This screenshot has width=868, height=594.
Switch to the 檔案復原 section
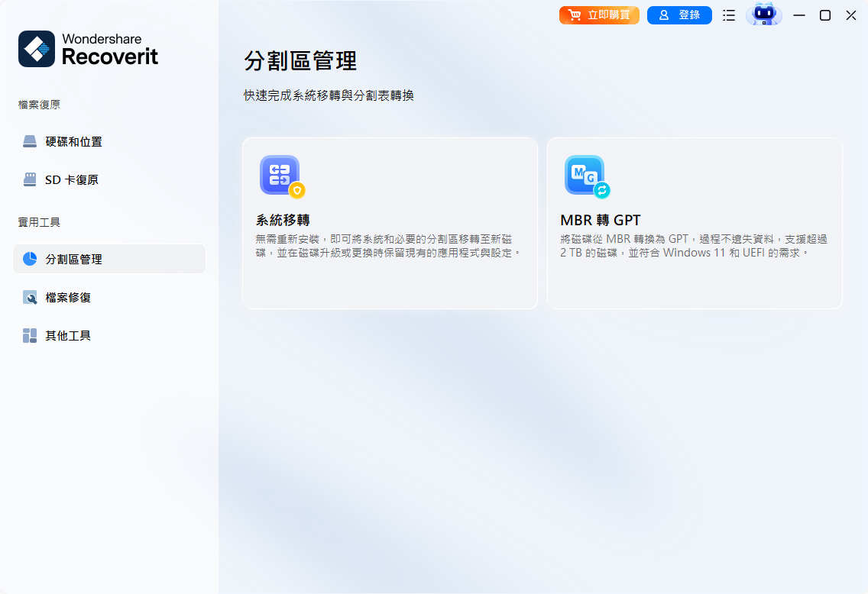[39, 105]
